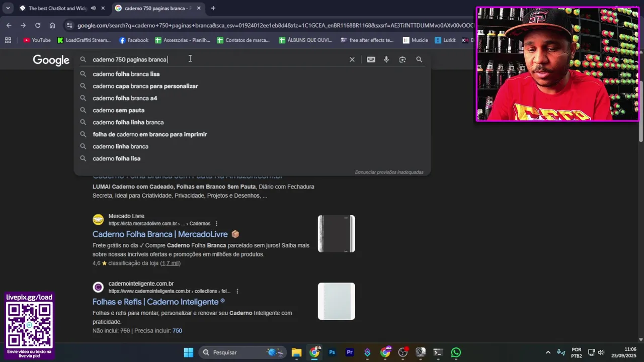Open the on-screen keyboard input tool

click(x=371, y=59)
